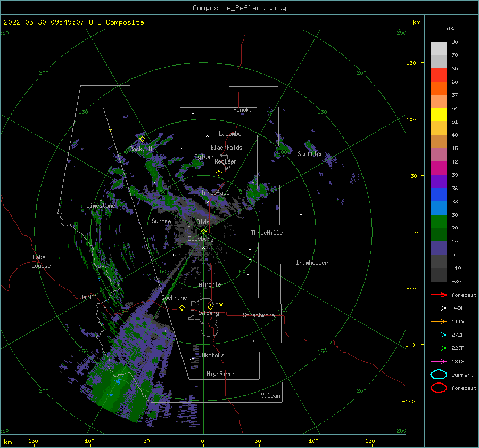Click the light orange 57-54 dBZ swatch
The width and height of the screenshot is (479, 448).
pos(439,102)
